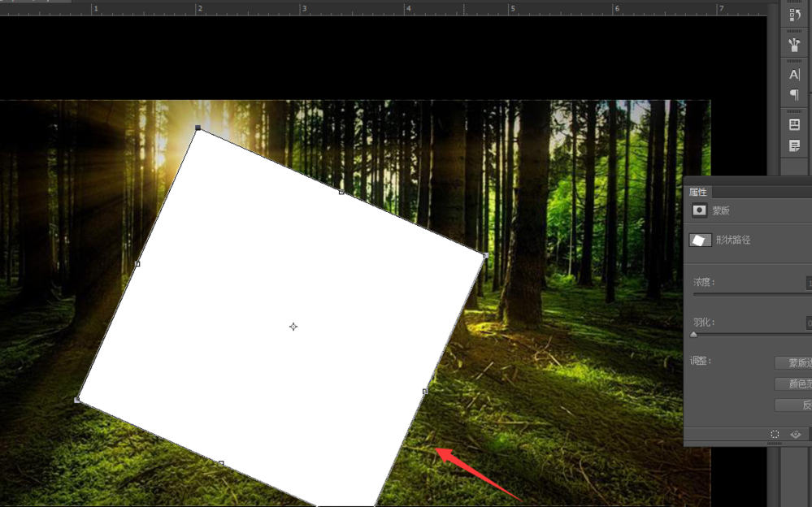Toggle the mask visibility eye icon
The width and height of the screenshot is (812, 507).
pos(796,434)
